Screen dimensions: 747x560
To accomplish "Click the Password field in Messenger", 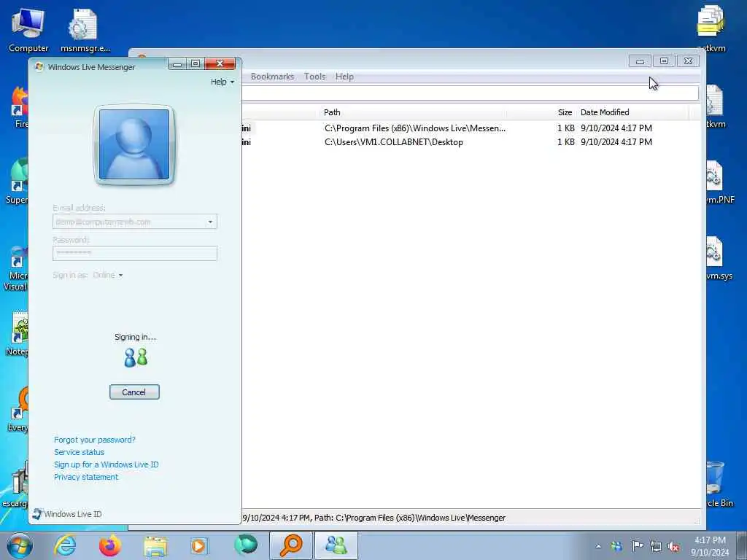I will [x=135, y=253].
